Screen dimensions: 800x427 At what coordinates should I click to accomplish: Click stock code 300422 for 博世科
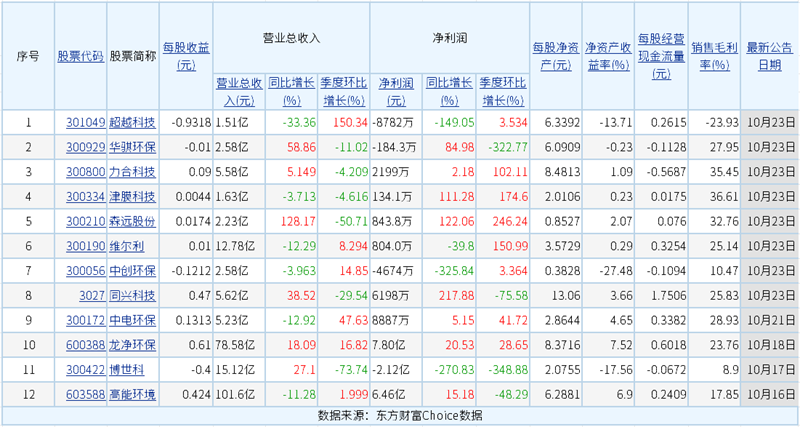(85, 370)
